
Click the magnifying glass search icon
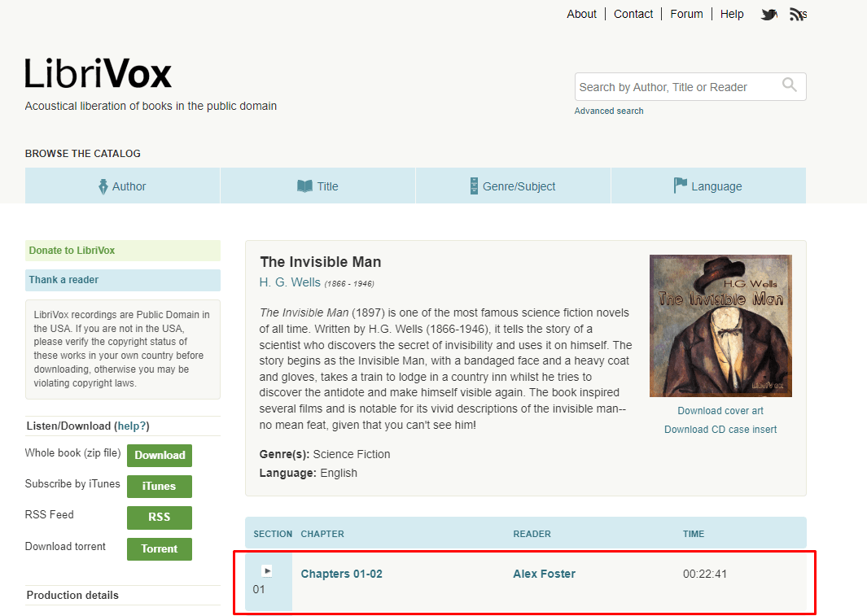[x=790, y=85]
